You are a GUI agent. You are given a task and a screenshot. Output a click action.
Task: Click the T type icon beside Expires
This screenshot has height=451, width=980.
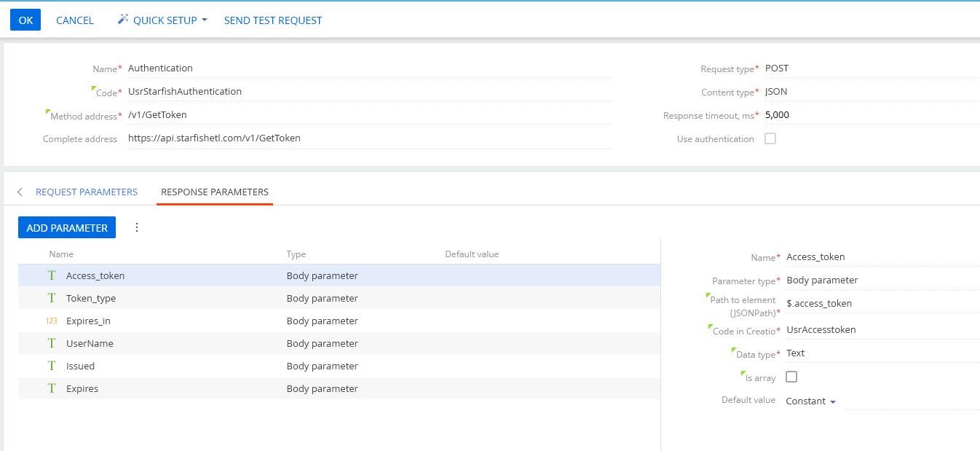tap(51, 388)
